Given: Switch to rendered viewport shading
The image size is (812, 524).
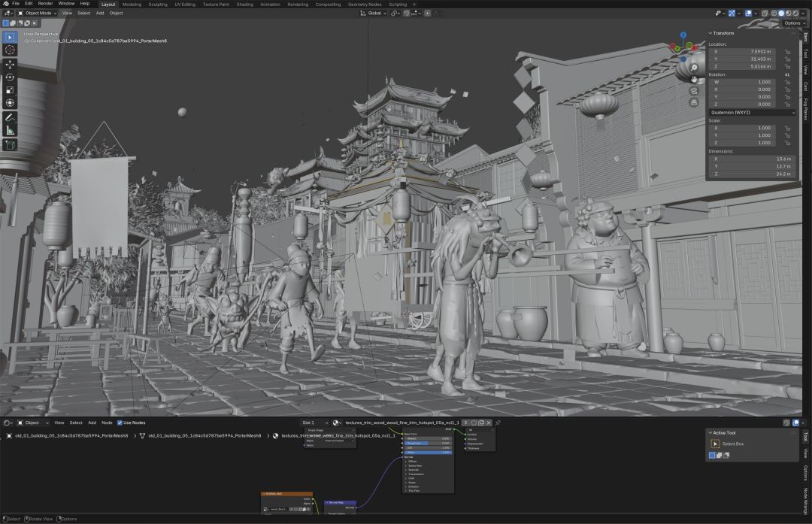Looking at the screenshot, I should coord(795,14).
